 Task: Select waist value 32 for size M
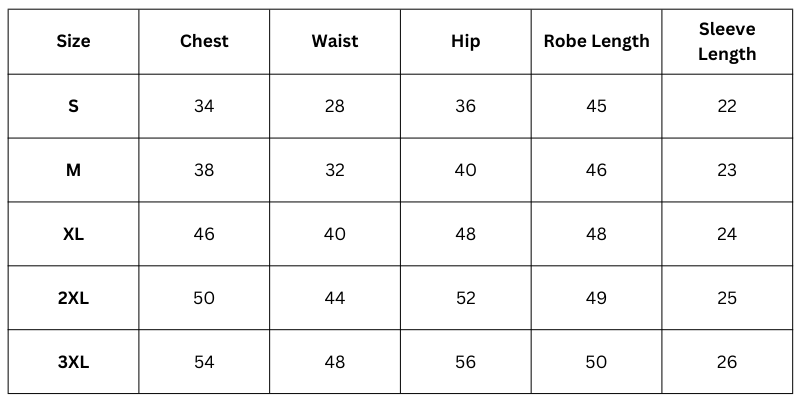pos(335,170)
